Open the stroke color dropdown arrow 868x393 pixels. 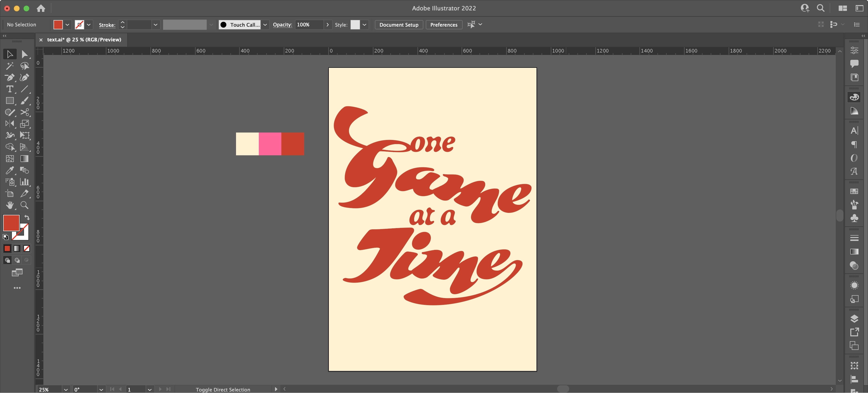point(89,25)
